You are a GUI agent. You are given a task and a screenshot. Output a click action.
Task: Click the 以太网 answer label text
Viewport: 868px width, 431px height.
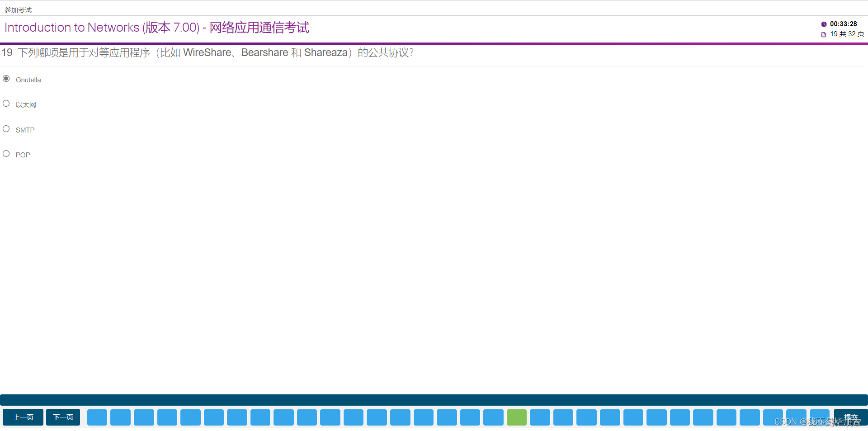click(x=26, y=105)
